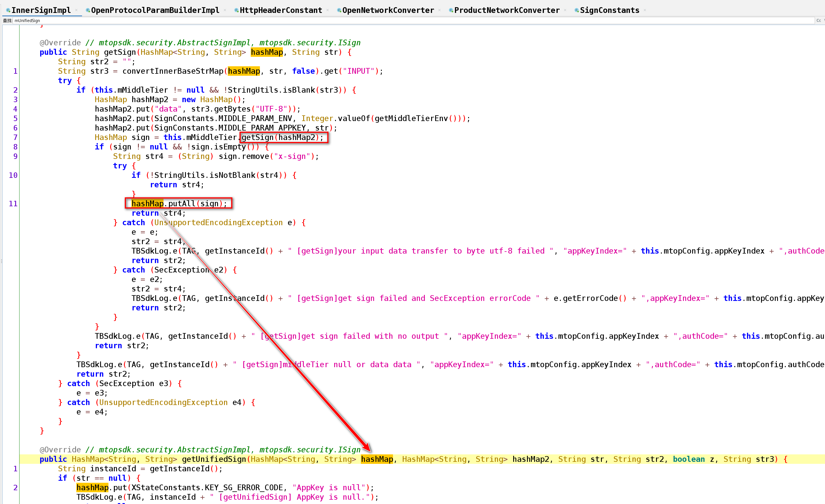Toggle the Cc case-sensitive search option
This screenshot has width=825, height=504.
(818, 20)
